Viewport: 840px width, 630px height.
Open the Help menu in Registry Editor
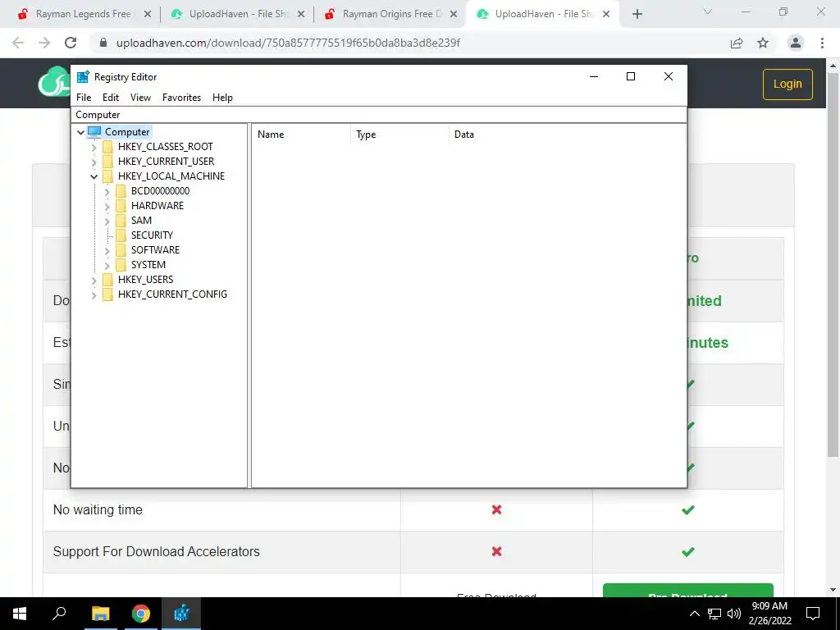(x=222, y=98)
